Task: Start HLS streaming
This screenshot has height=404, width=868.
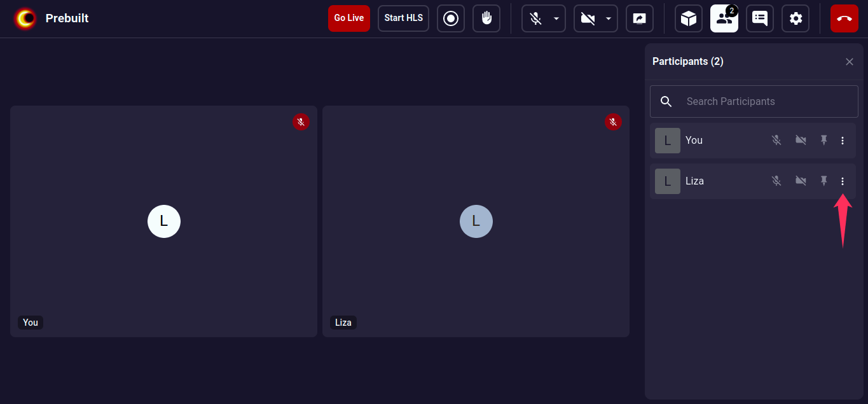Action: pyautogui.click(x=403, y=18)
